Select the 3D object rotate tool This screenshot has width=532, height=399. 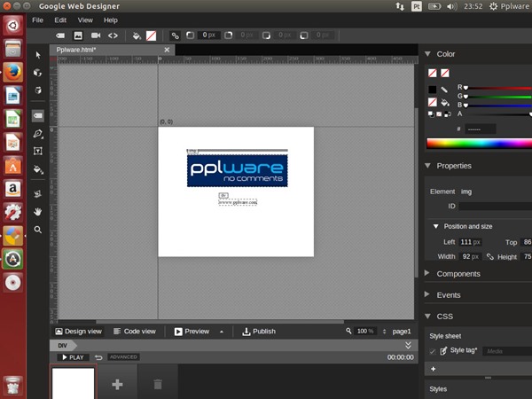pos(37,73)
